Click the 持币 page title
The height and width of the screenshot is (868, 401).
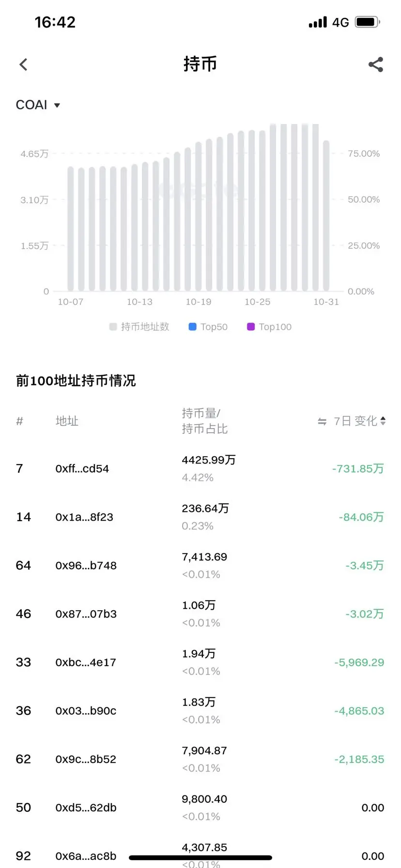(200, 64)
